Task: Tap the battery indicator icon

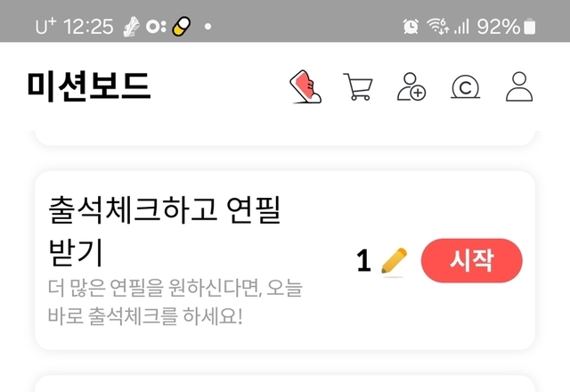Action: point(529,27)
